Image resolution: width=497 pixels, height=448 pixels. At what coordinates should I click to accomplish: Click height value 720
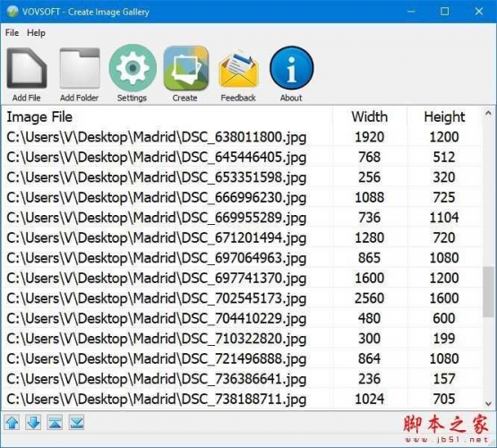click(x=444, y=237)
